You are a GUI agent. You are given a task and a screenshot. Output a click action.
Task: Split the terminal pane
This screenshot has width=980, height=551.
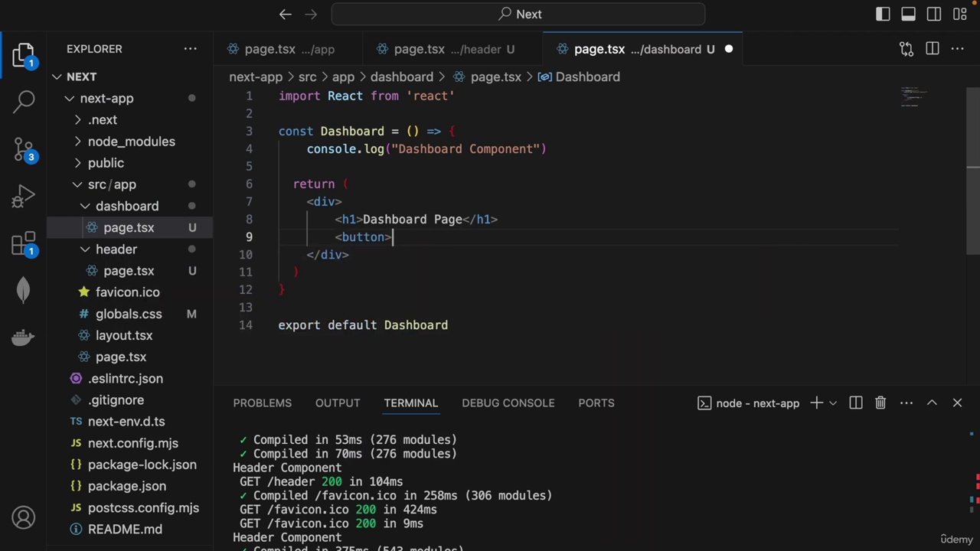(856, 403)
